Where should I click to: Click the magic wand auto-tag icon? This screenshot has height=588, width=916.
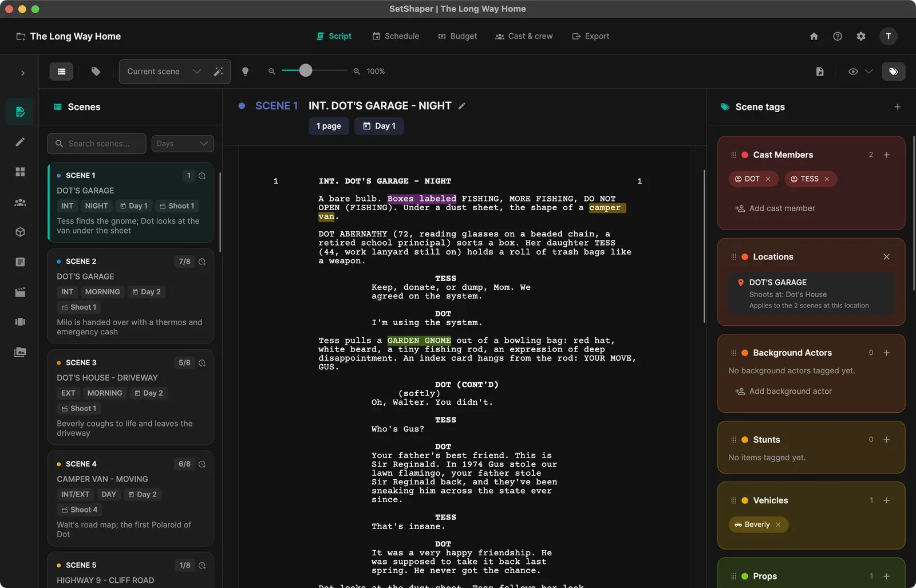218,72
